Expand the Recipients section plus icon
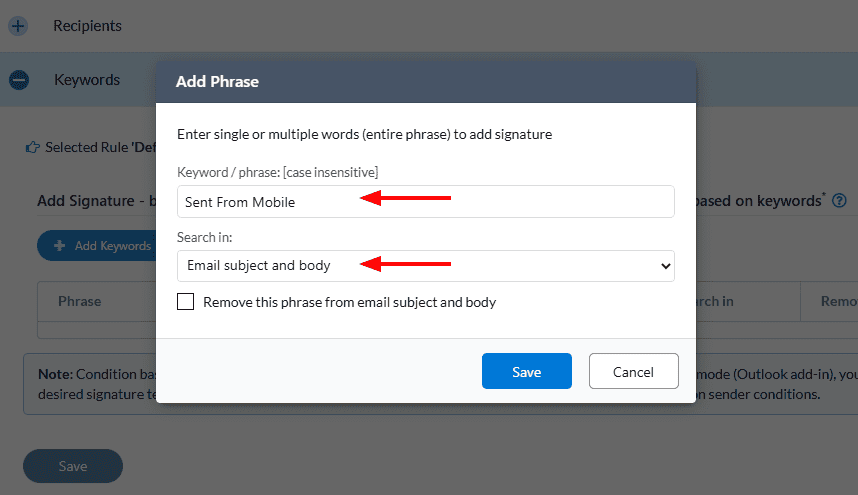 [18, 25]
